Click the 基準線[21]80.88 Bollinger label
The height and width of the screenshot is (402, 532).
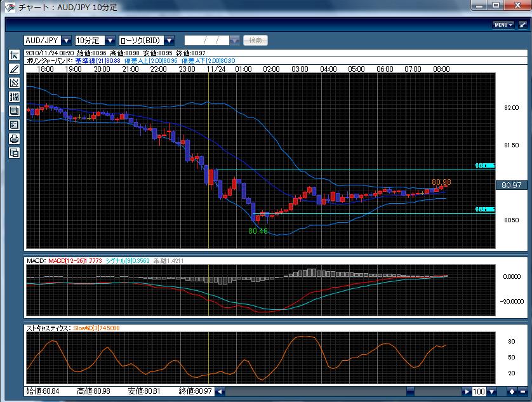(x=98, y=61)
